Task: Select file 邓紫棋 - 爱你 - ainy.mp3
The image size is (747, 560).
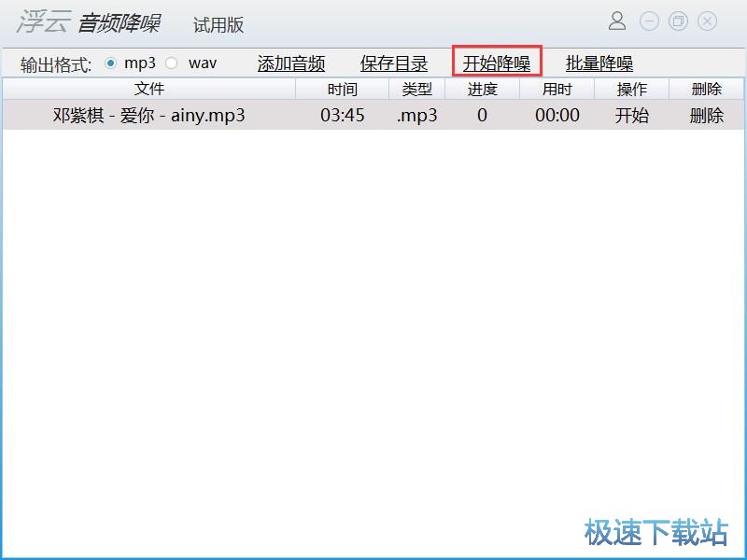Action: coord(148,115)
